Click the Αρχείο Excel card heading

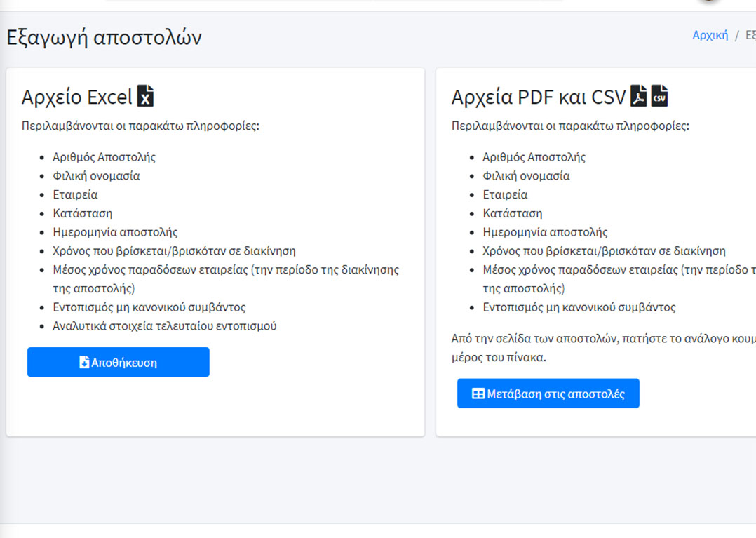coord(76,97)
